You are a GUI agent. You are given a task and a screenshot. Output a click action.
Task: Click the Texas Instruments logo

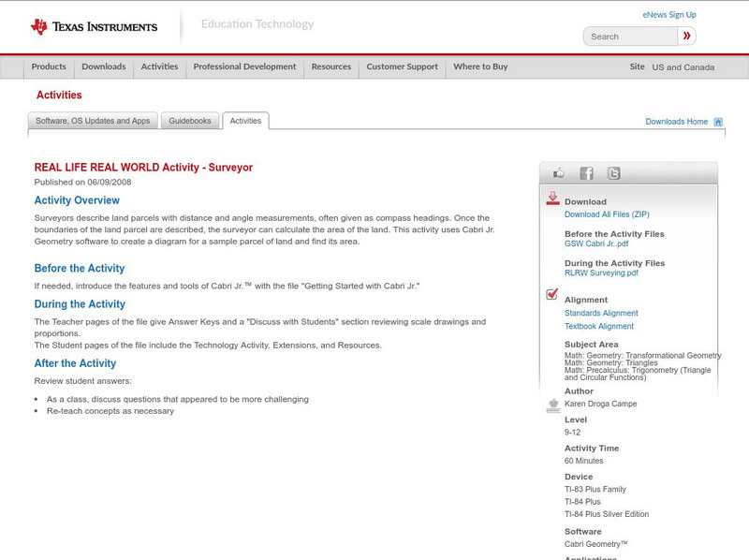[x=94, y=27]
